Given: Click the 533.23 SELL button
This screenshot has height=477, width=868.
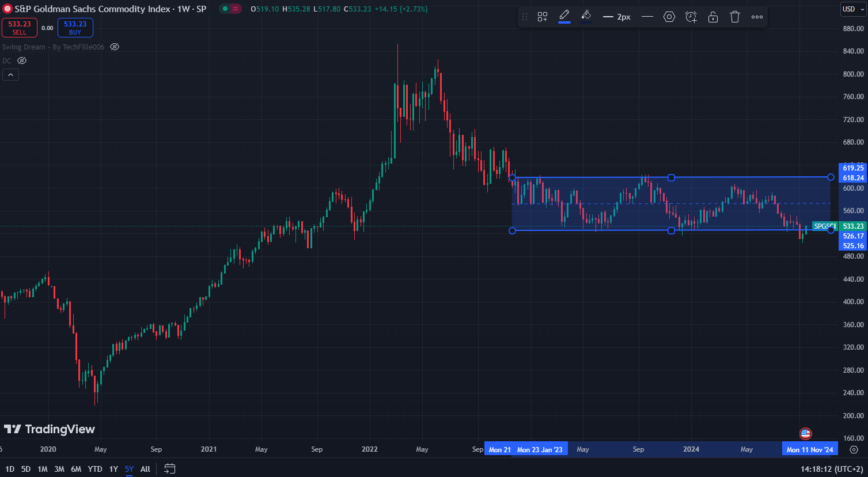Looking at the screenshot, I should [x=20, y=28].
